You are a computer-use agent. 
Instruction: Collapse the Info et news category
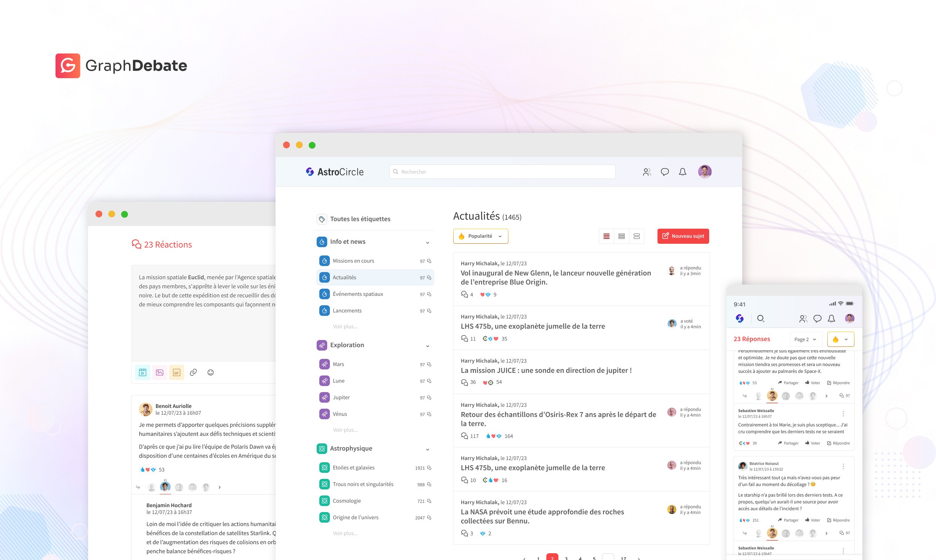click(x=428, y=242)
